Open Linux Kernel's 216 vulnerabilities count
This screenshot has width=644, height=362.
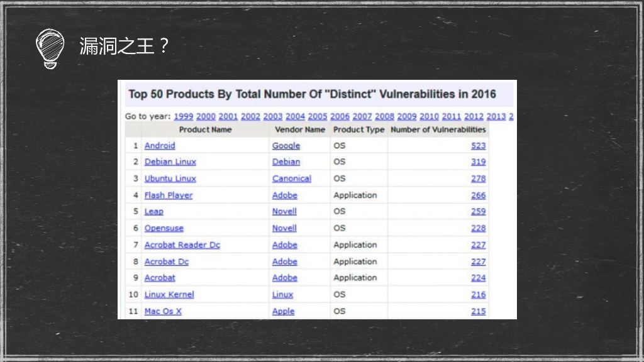tap(478, 295)
